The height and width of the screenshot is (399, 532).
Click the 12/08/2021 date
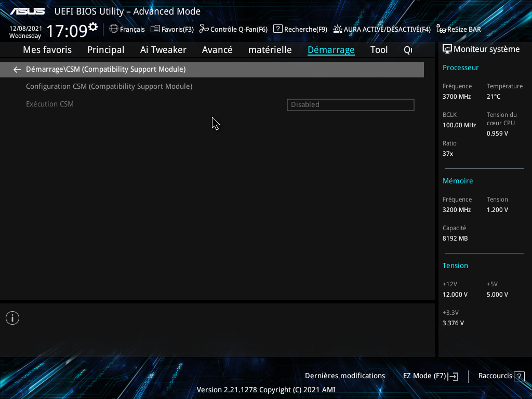point(26,29)
